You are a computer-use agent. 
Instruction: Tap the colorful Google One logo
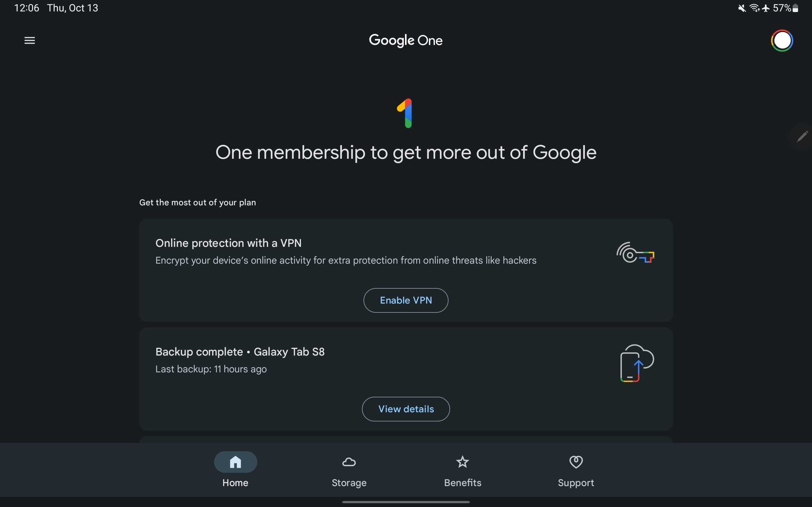tap(405, 113)
